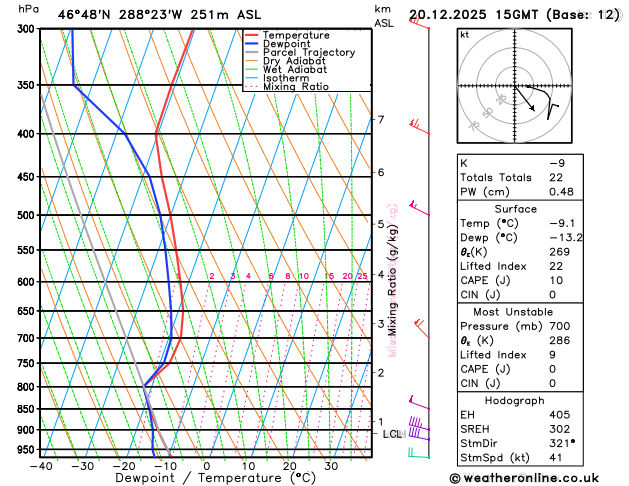Click the hodograph wind plot
The height and width of the screenshot is (486, 629).
click(515, 85)
